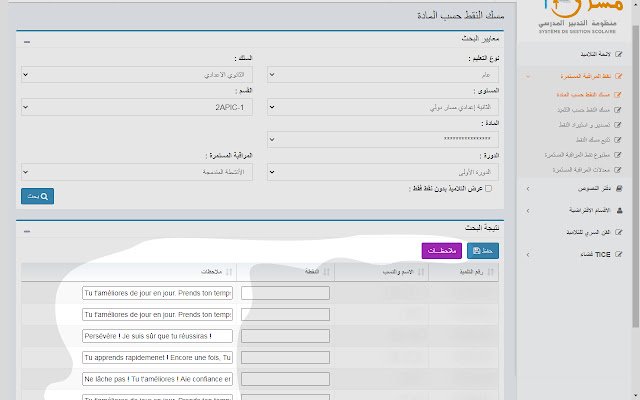Tick the عرض التلاميذ بدون نقط فقط checkbox

tap(488, 189)
